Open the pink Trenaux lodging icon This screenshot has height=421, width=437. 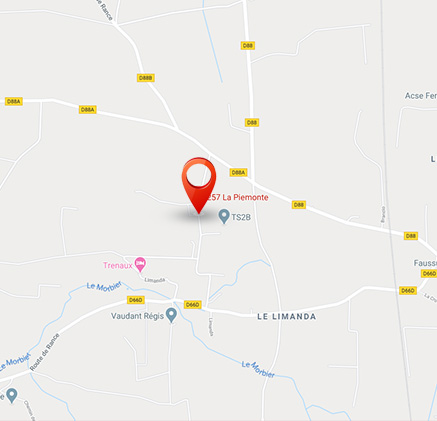(x=140, y=265)
